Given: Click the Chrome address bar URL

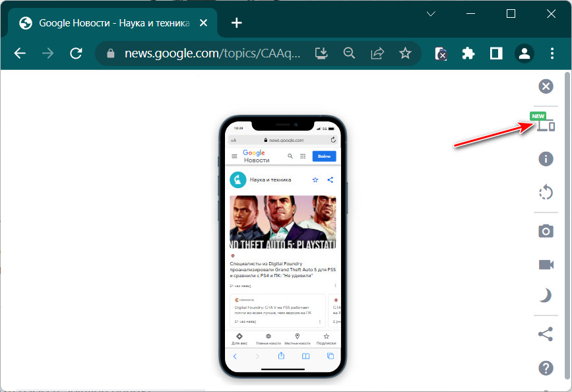Looking at the screenshot, I should [212, 53].
